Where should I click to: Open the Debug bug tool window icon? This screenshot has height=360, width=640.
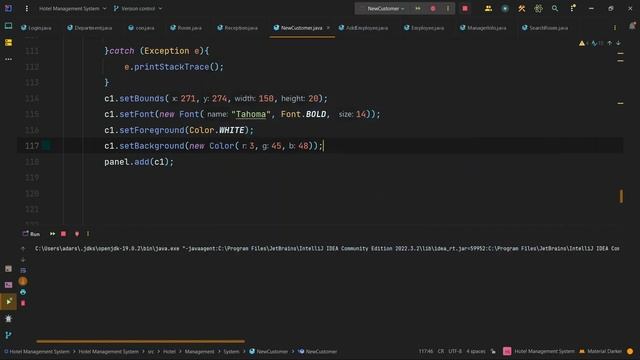click(x=8, y=318)
